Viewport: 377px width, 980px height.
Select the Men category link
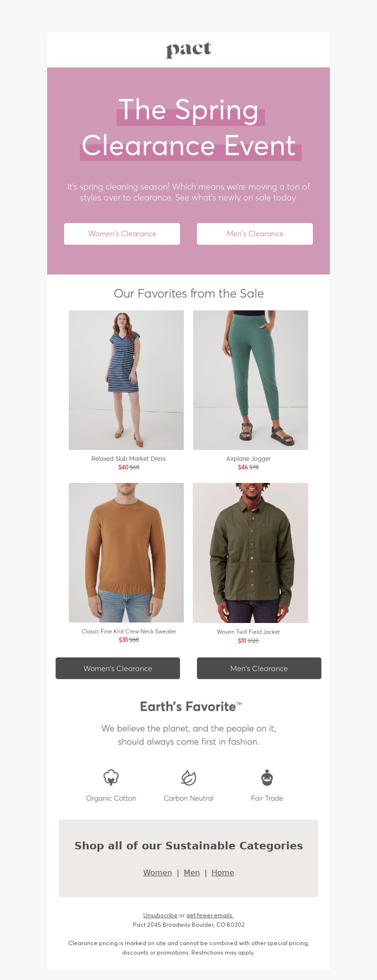pyautogui.click(x=192, y=872)
